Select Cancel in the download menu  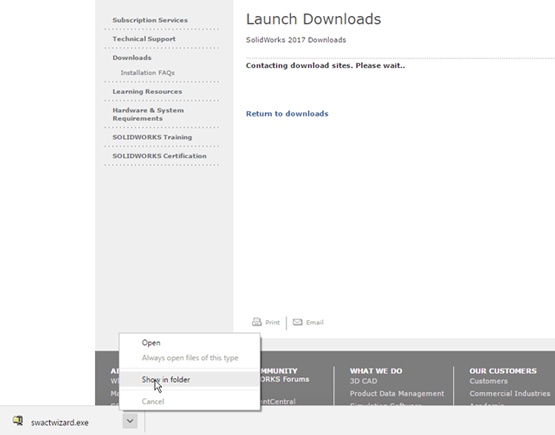(190, 401)
